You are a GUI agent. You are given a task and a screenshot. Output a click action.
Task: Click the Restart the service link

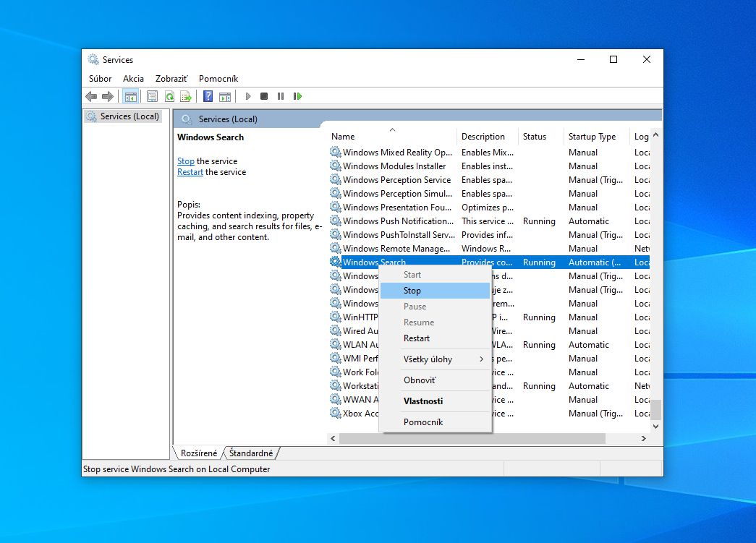click(x=190, y=172)
